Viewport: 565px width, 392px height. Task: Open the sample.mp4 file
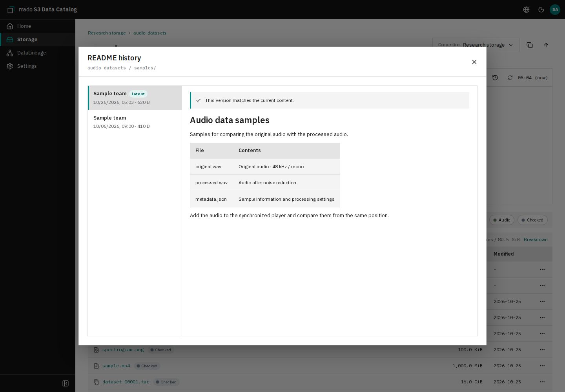point(116,366)
